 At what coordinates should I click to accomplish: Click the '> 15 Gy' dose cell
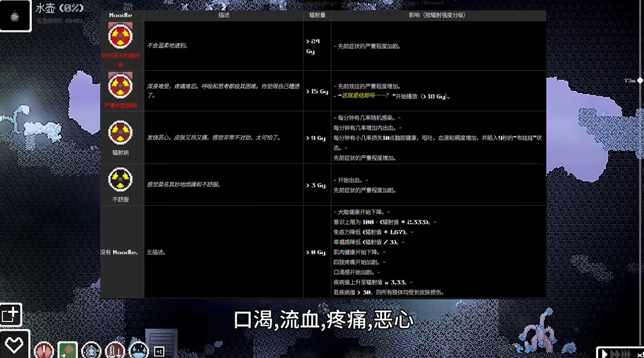coord(317,91)
